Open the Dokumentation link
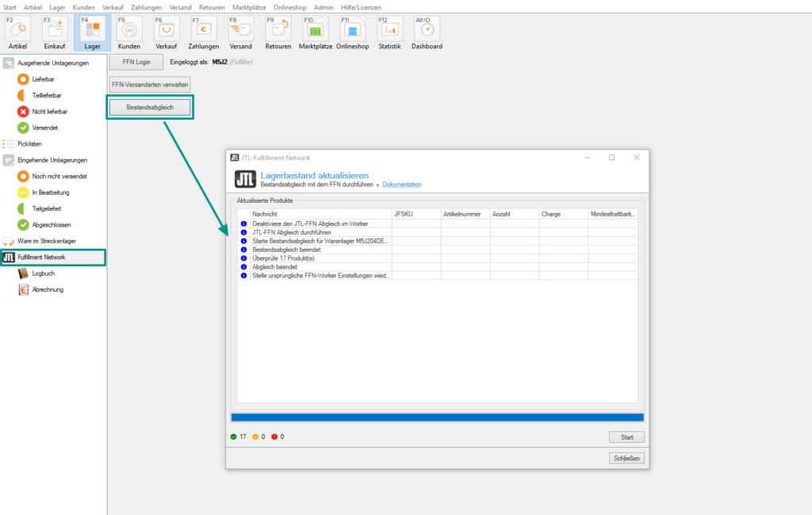The height and width of the screenshot is (515, 812). coord(401,185)
